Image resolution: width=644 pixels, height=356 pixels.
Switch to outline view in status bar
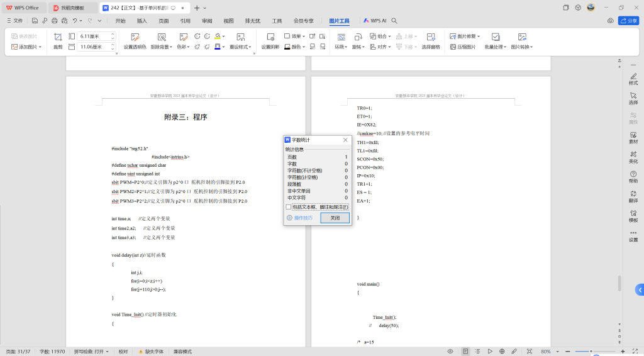tap(477, 352)
